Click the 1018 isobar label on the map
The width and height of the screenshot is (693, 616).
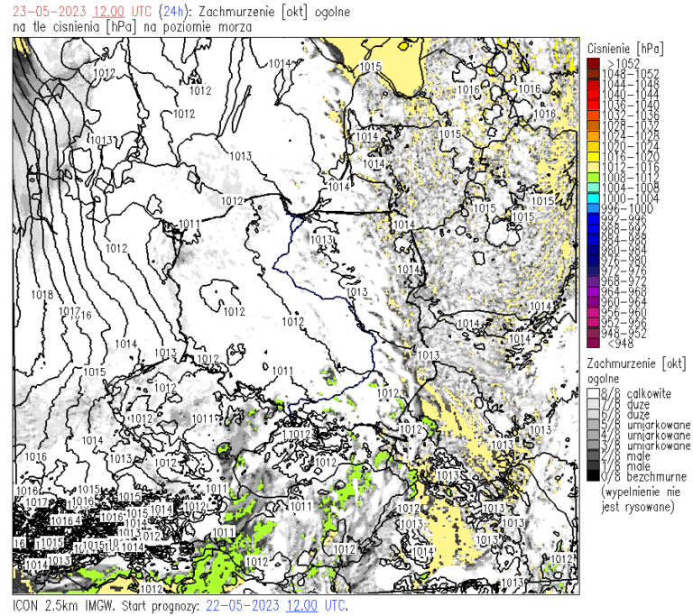pos(42,295)
